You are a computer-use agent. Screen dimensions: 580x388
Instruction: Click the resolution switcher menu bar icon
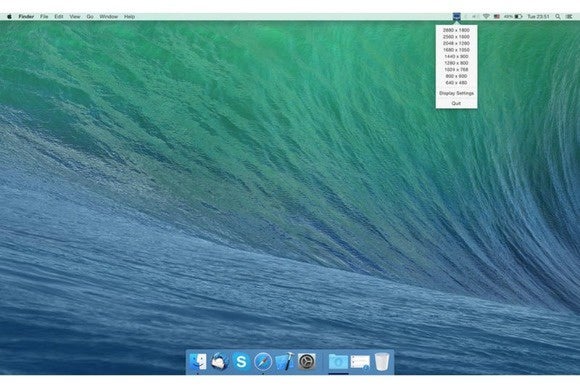[x=457, y=17]
